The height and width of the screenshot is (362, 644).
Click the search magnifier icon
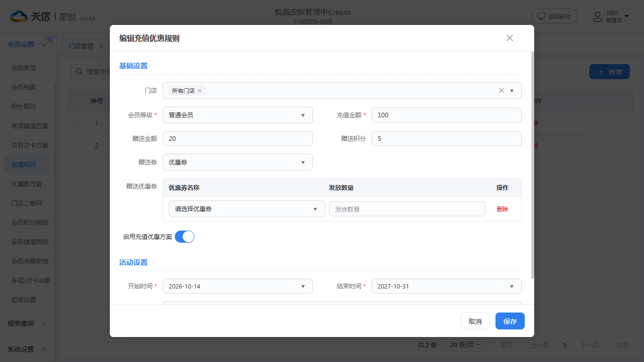pos(78,72)
